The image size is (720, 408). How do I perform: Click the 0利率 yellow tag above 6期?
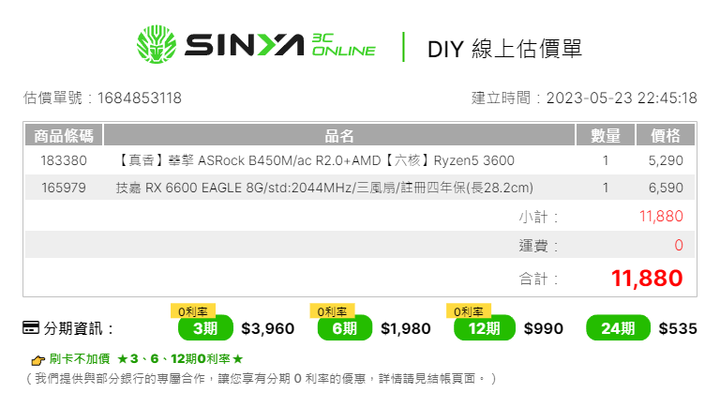click(332, 312)
